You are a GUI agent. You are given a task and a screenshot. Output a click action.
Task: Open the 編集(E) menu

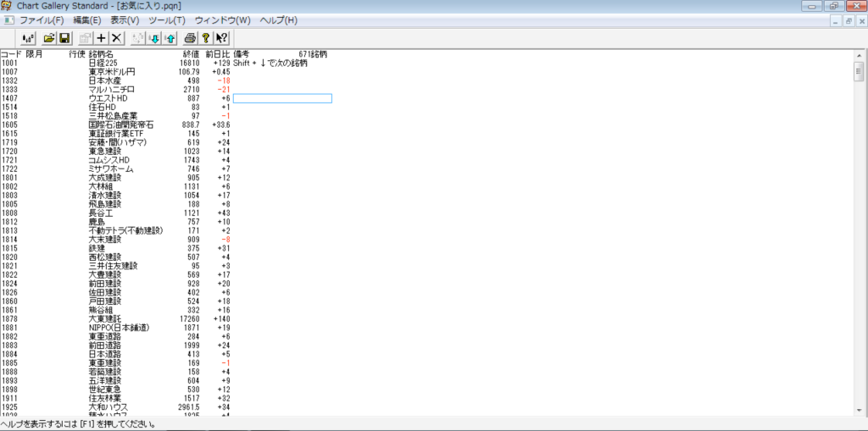click(x=87, y=20)
